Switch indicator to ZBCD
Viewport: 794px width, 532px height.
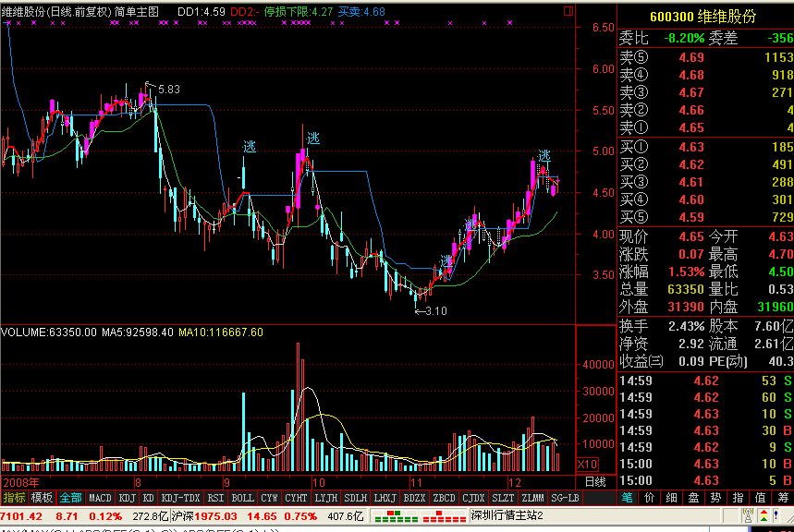tap(444, 498)
